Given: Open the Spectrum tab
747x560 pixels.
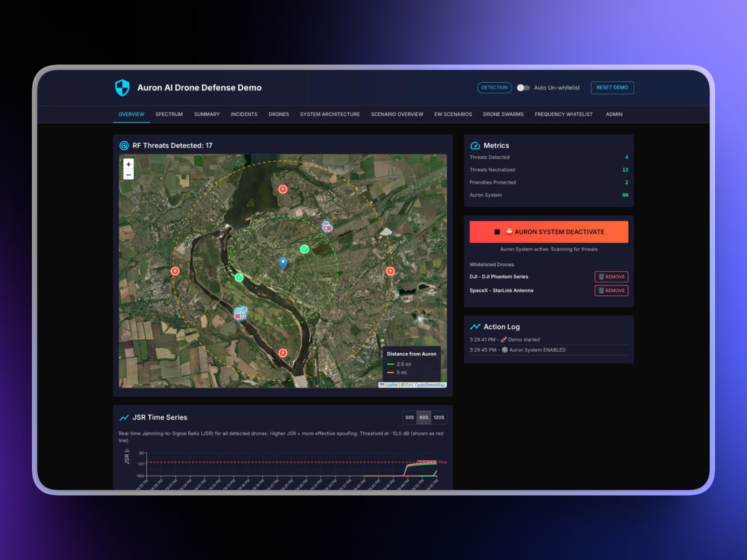Looking at the screenshot, I should (x=169, y=114).
